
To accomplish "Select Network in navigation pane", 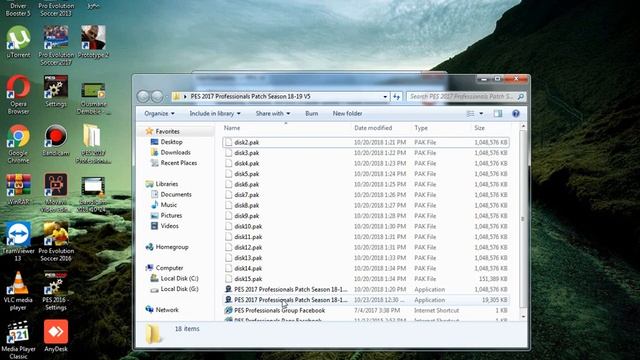I will pyautogui.click(x=162, y=310).
